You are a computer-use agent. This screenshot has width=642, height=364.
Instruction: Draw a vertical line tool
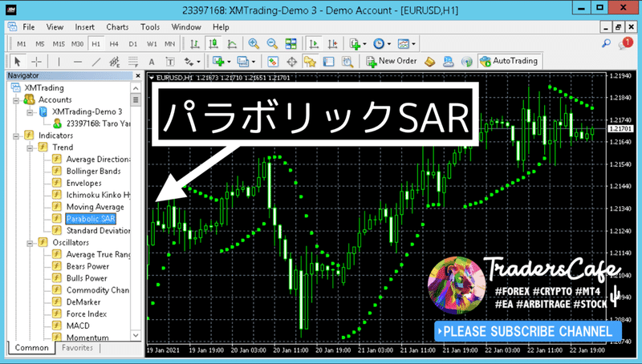click(x=59, y=62)
